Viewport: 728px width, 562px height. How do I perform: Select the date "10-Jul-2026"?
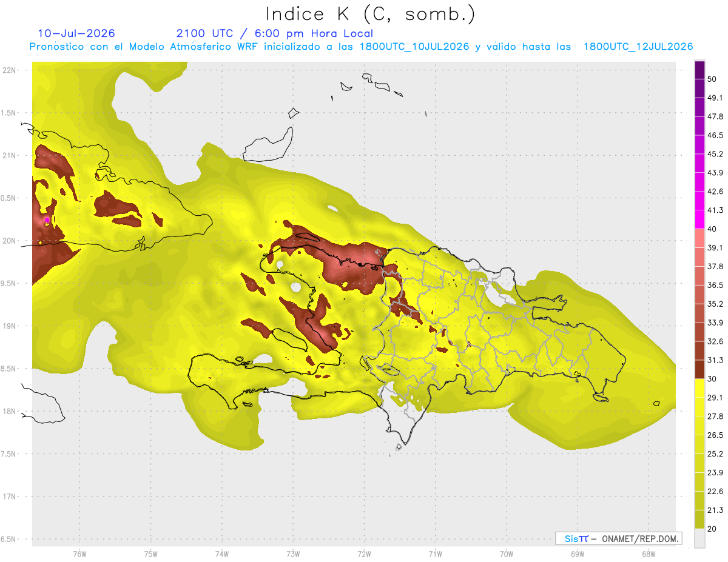coord(76,33)
